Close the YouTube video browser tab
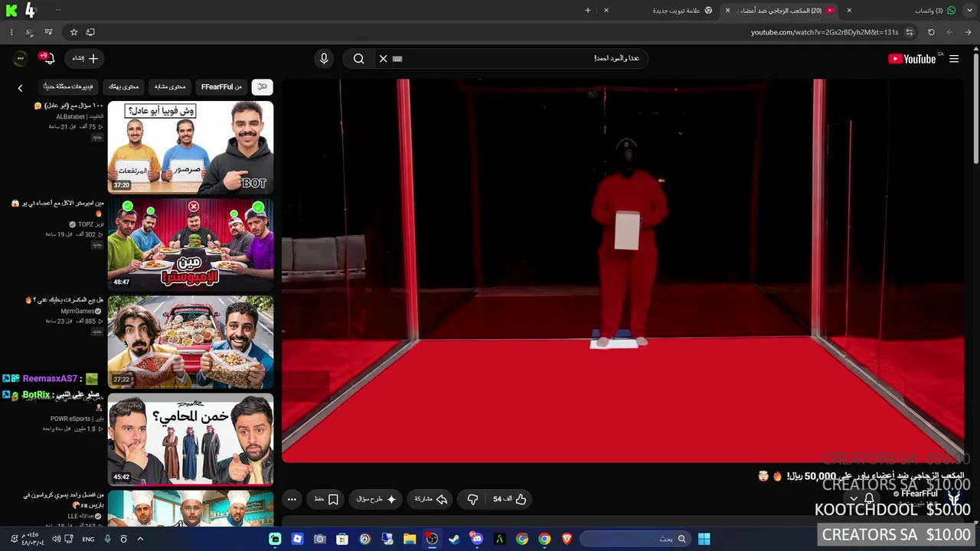Image resolution: width=980 pixels, height=551 pixels. point(727,11)
